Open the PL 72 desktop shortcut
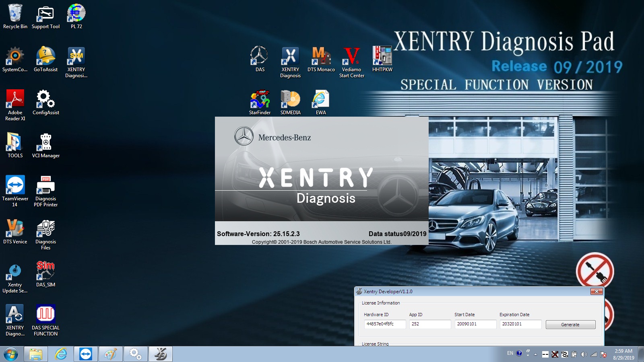Screen dimensions: 644x362 click(x=76, y=16)
